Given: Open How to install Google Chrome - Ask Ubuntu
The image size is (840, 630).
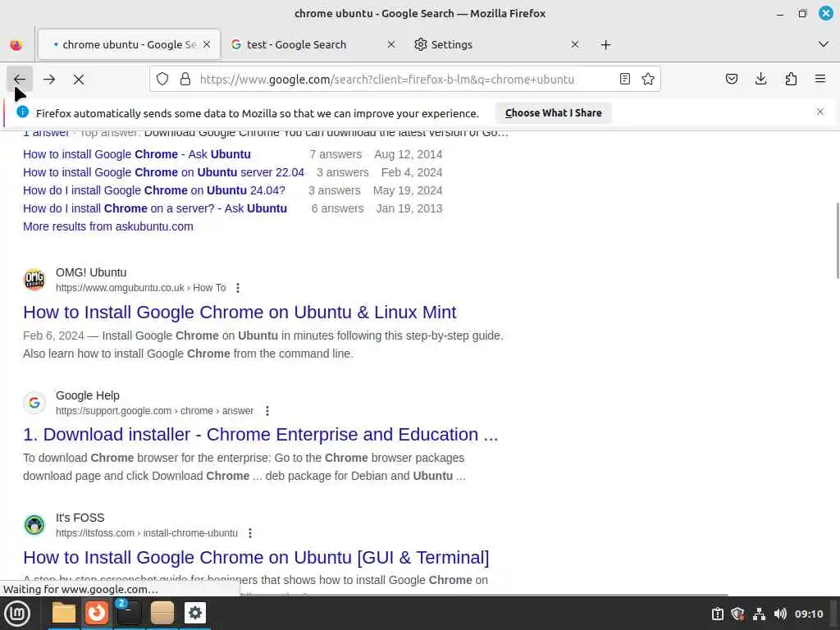Looking at the screenshot, I should [x=137, y=154].
